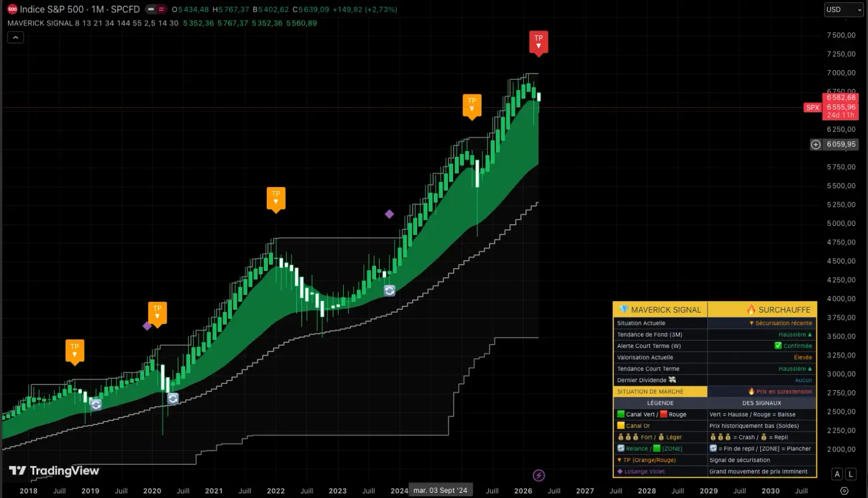This screenshot has height=498, width=868.
Task: Click the 'Valorisation Actuelle' row label
Action: tap(645, 357)
